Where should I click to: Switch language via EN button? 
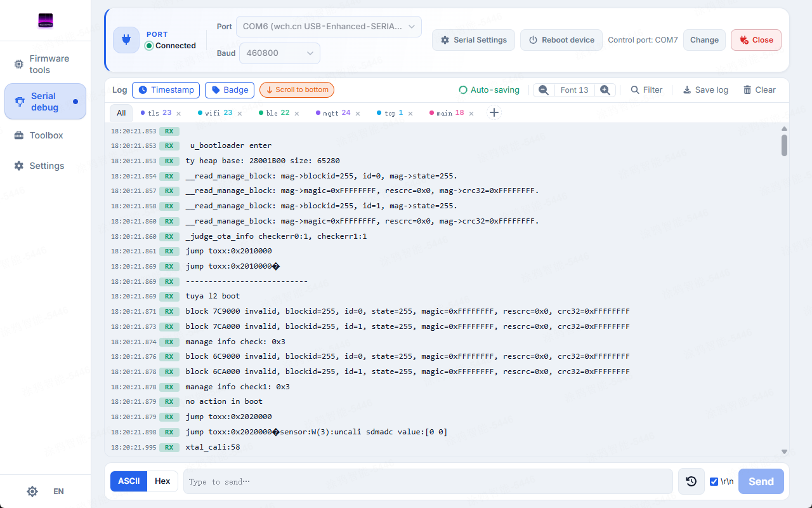coord(58,491)
